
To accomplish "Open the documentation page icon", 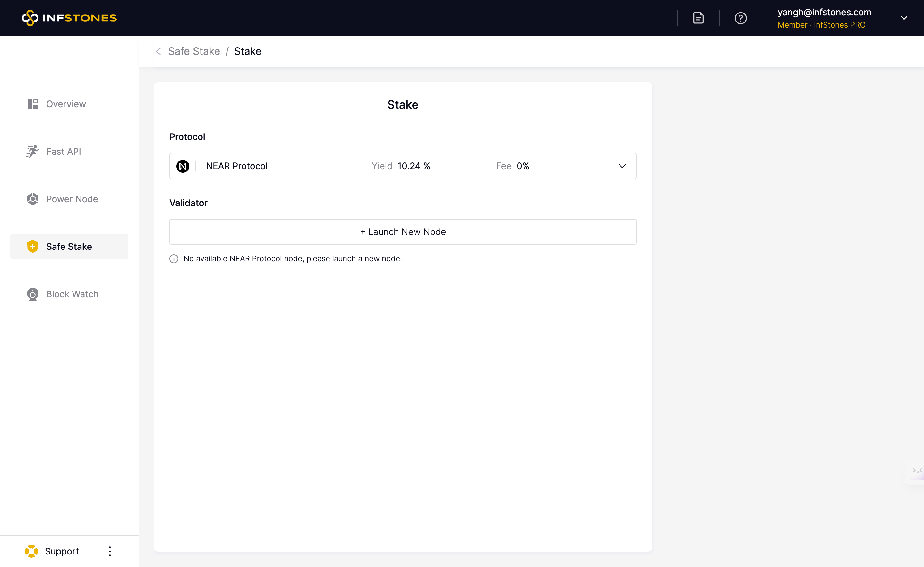I will [x=698, y=18].
